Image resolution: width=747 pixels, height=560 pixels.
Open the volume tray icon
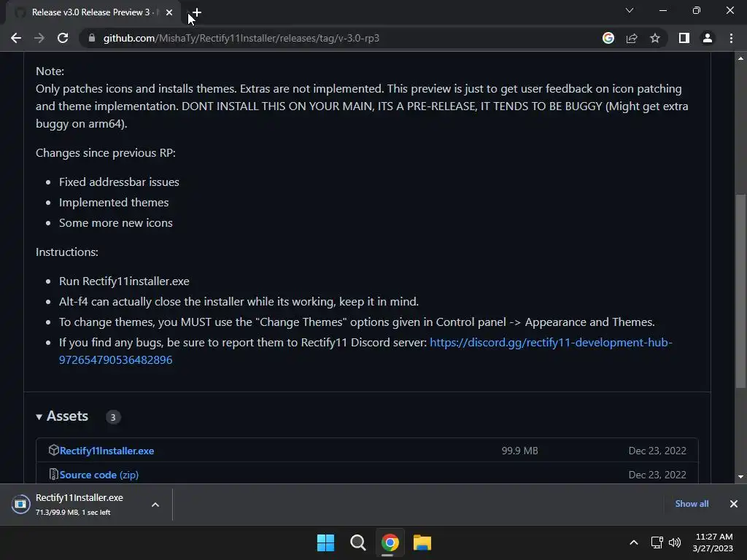675,542
